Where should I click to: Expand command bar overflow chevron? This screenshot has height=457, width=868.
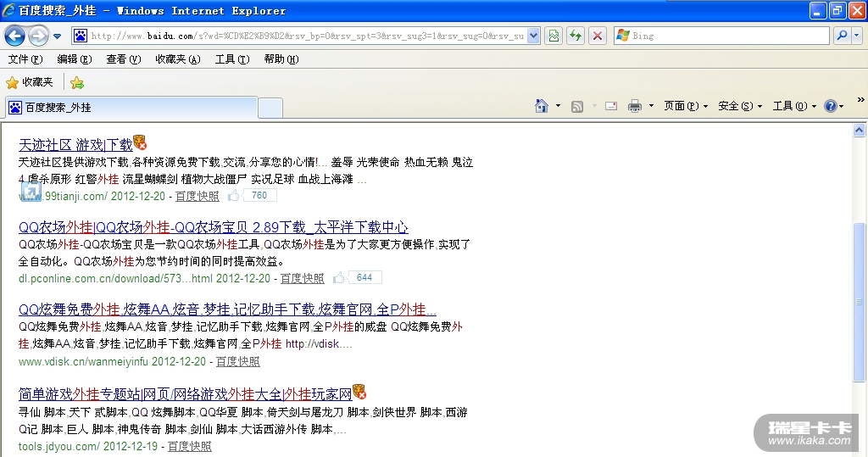860,100
